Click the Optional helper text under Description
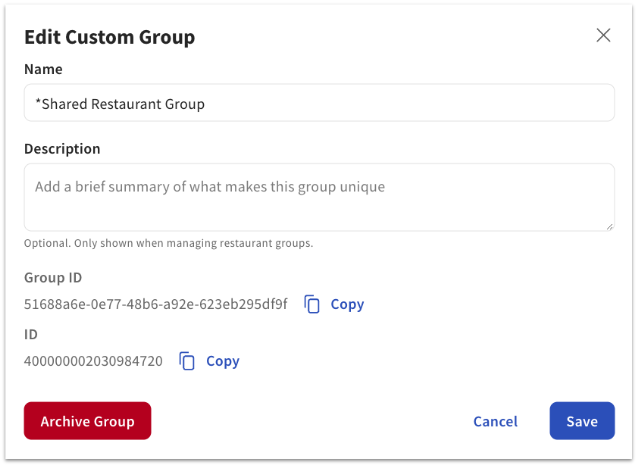The height and width of the screenshot is (466, 637). (168, 243)
